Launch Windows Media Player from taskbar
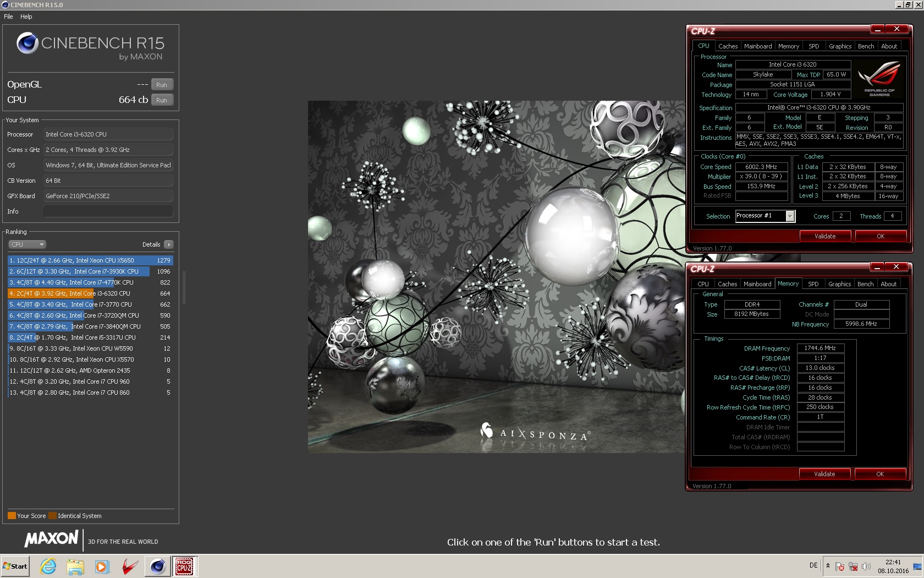Screen dimensions: 924x578 tap(102, 566)
